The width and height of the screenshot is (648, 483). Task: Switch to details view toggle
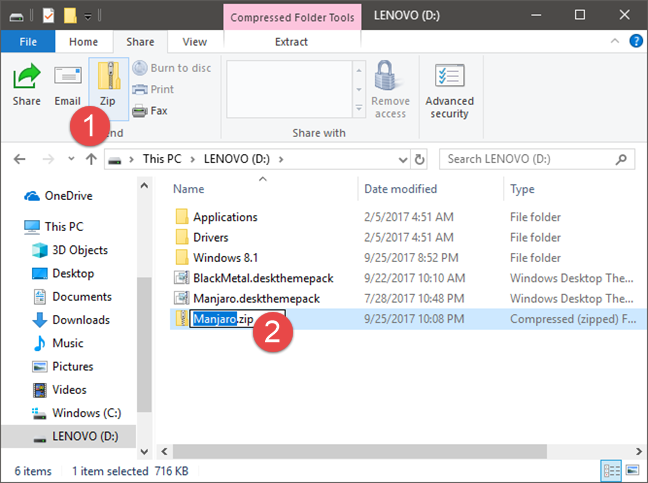[612, 470]
